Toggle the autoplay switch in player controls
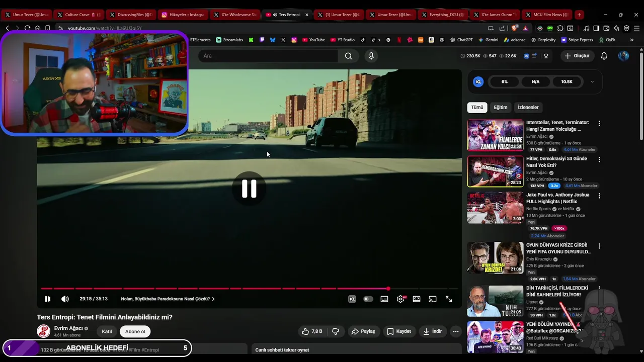The image size is (644, 362). [x=368, y=299]
